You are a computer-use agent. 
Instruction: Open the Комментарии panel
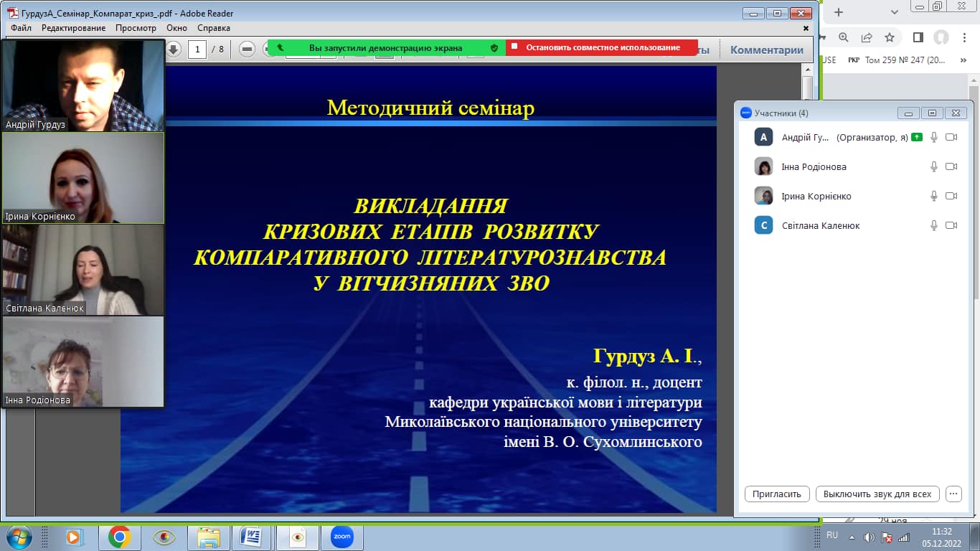[766, 50]
